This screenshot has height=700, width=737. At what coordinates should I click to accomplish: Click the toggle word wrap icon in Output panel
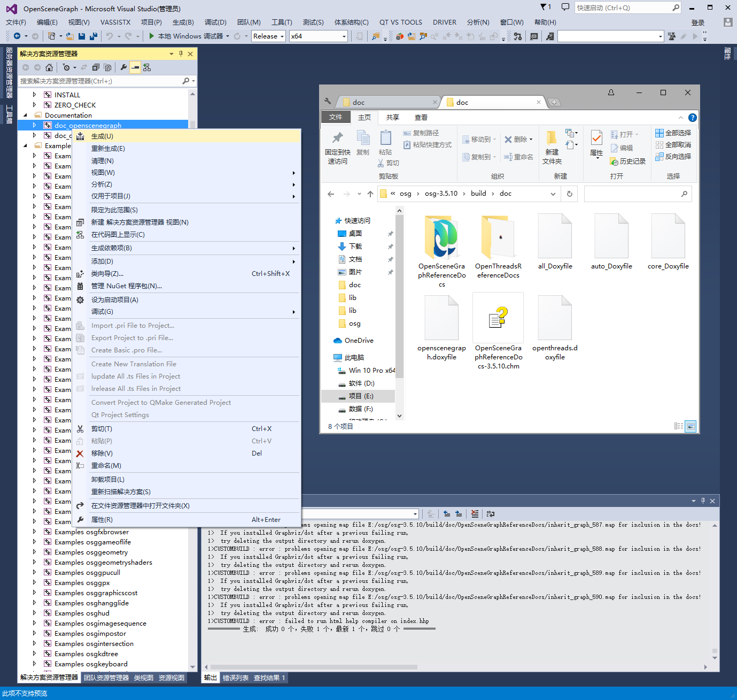point(490,514)
